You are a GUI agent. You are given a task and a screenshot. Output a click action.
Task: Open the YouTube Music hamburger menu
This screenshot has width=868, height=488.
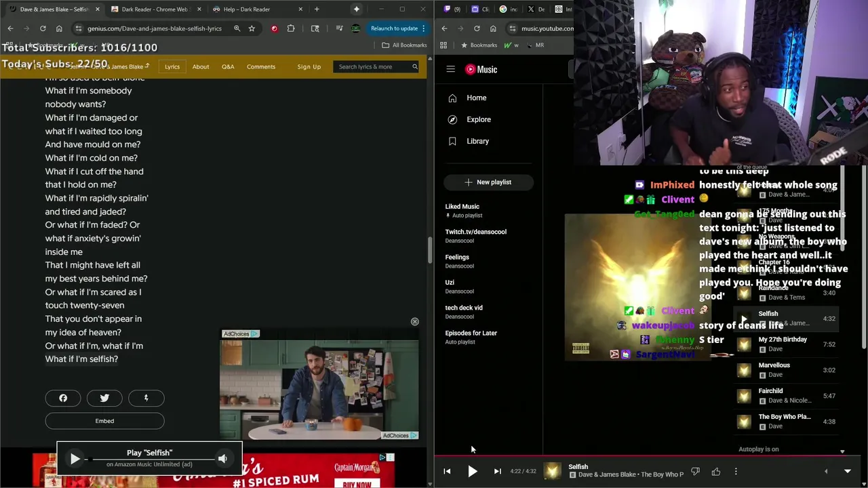450,69
